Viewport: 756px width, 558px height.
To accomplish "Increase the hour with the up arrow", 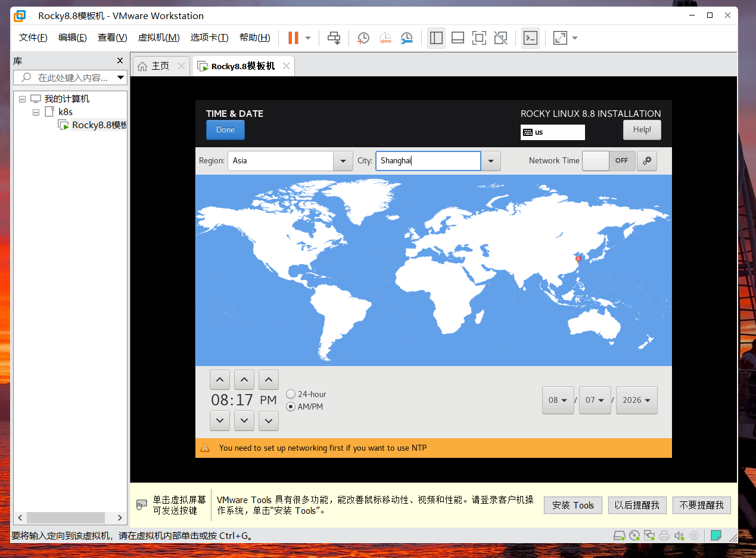I will coord(220,380).
